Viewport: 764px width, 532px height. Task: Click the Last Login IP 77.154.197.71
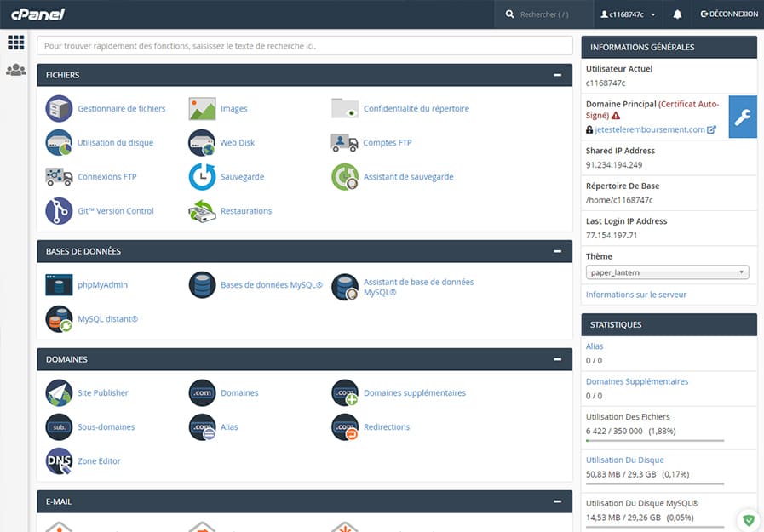click(611, 236)
